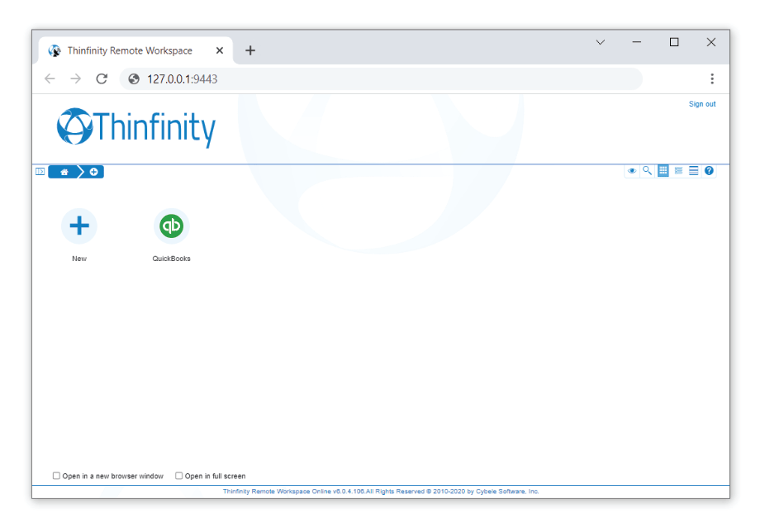Create a New connection with plus icon

point(79,226)
